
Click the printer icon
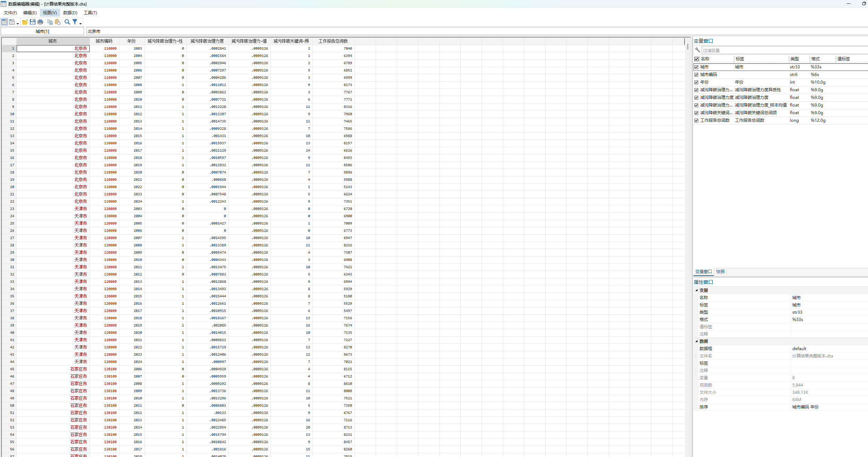[x=40, y=22]
